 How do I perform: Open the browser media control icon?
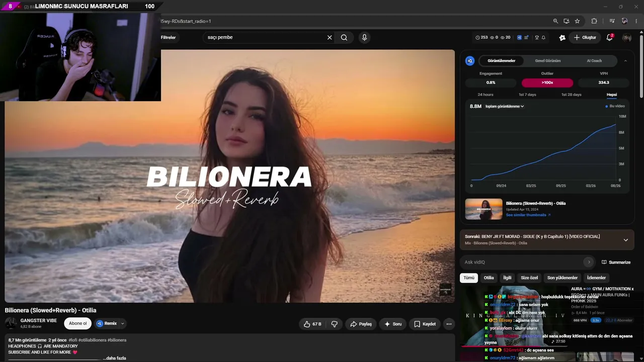[612, 21]
